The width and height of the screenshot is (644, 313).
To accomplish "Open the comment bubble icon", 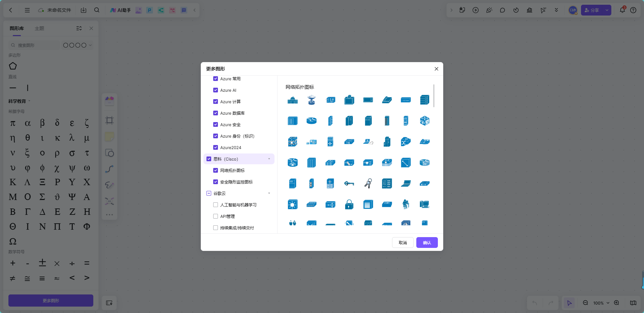I will click(503, 10).
